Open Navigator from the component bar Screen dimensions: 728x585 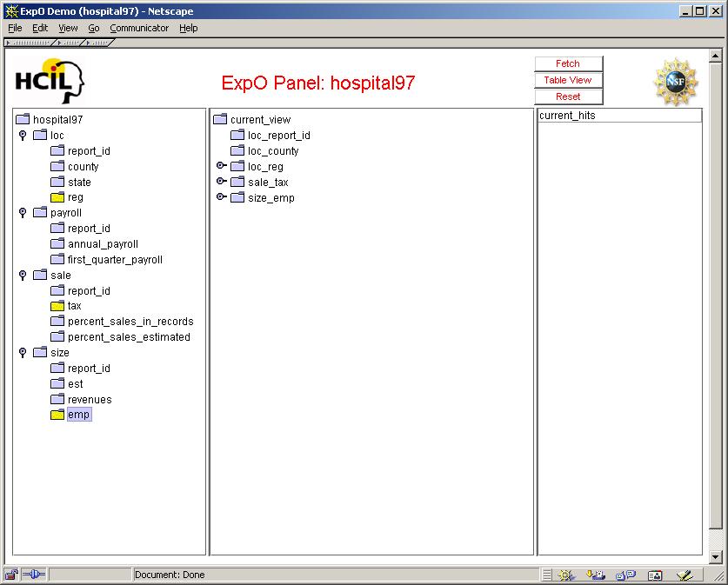(566, 575)
